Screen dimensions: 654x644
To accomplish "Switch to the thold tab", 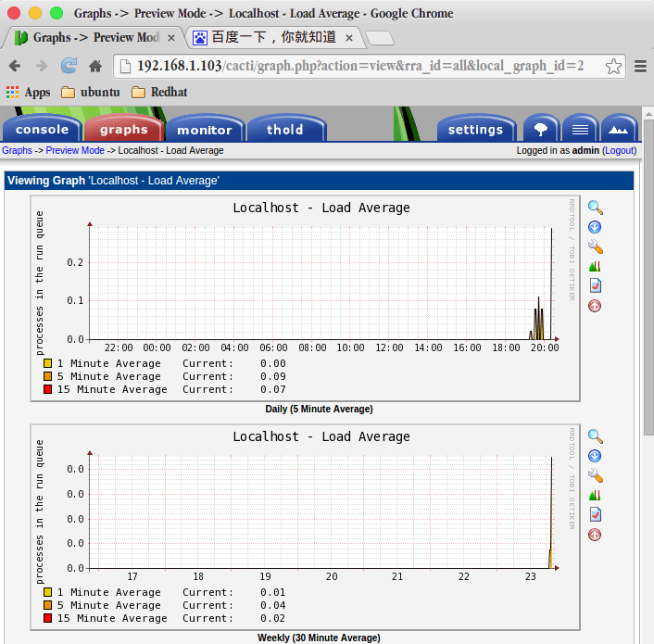I will click(285, 130).
